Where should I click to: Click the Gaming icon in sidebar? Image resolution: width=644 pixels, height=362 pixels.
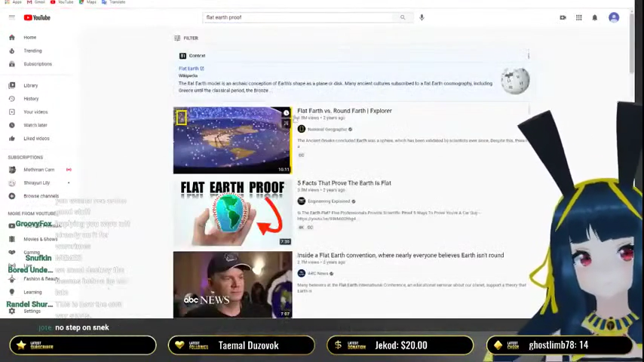pos(12,253)
